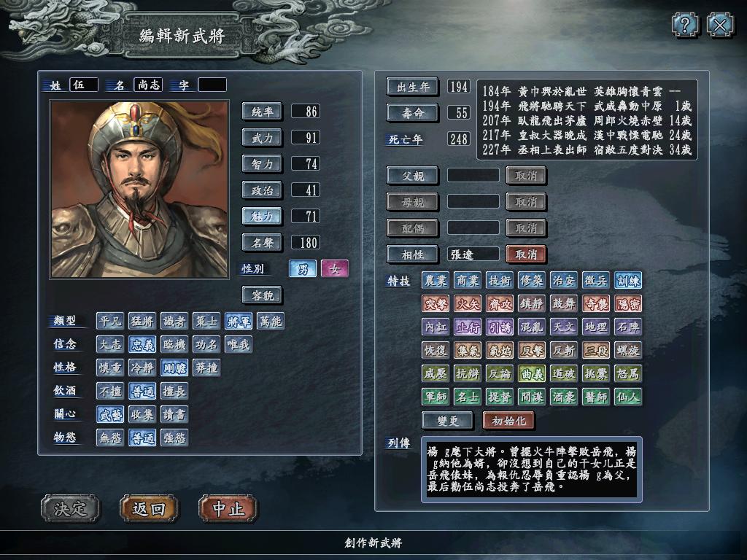Select 冷靜 personality option
Screen dimensions: 747x560
coord(142,368)
